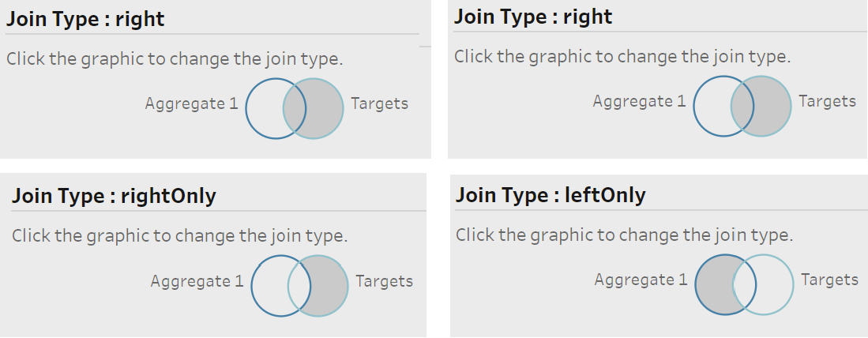
Task: Select the 'Join Type : leftOnly' heading
Action: 550,195
